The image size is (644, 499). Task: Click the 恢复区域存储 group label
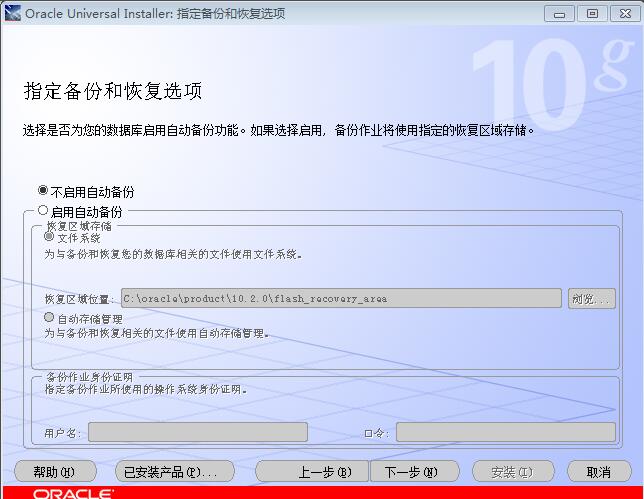pos(78,226)
